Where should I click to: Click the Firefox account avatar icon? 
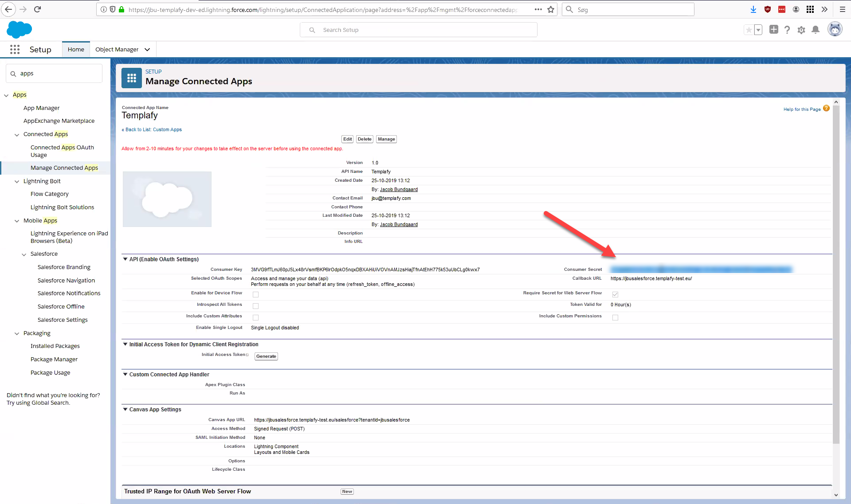coord(796,9)
